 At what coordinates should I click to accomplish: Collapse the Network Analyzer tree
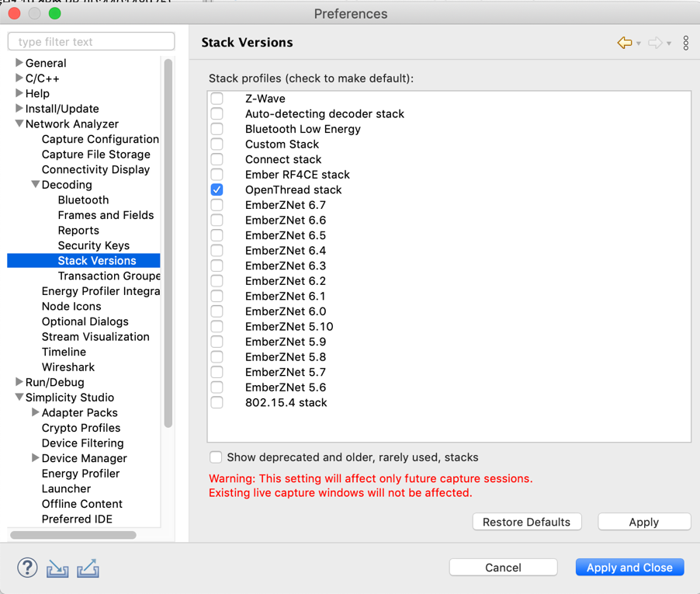(19, 123)
